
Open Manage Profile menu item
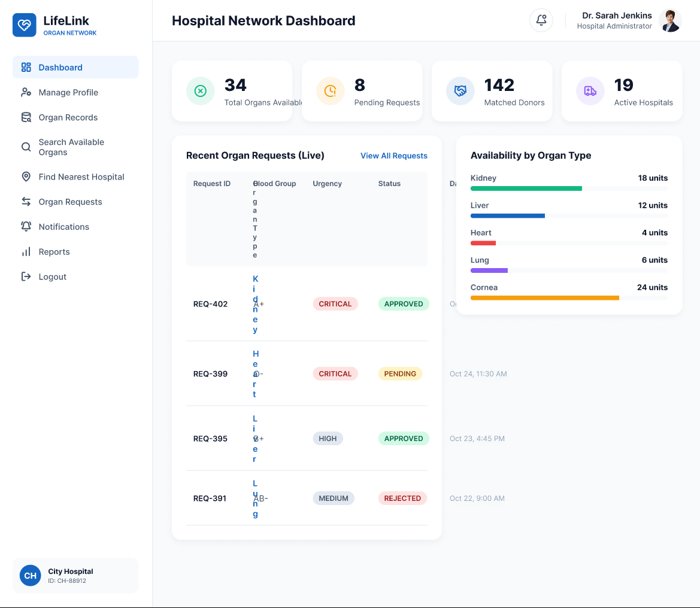(75, 92)
